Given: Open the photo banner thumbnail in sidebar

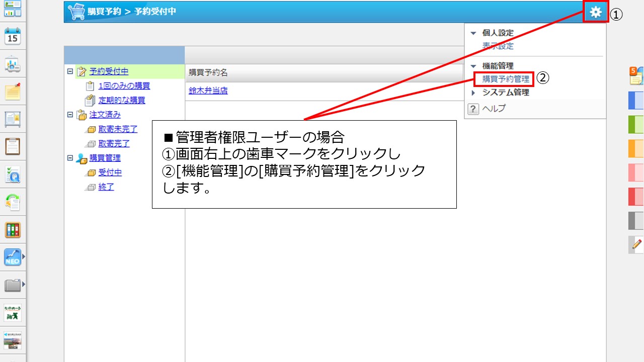Looking at the screenshot, I should coord(13,340).
